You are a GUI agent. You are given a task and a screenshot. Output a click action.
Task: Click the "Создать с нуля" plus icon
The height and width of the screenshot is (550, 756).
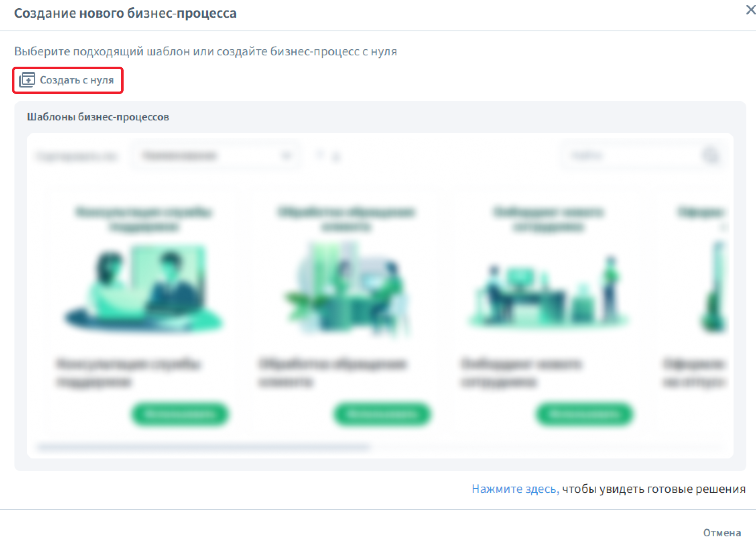click(x=27, y=80)
